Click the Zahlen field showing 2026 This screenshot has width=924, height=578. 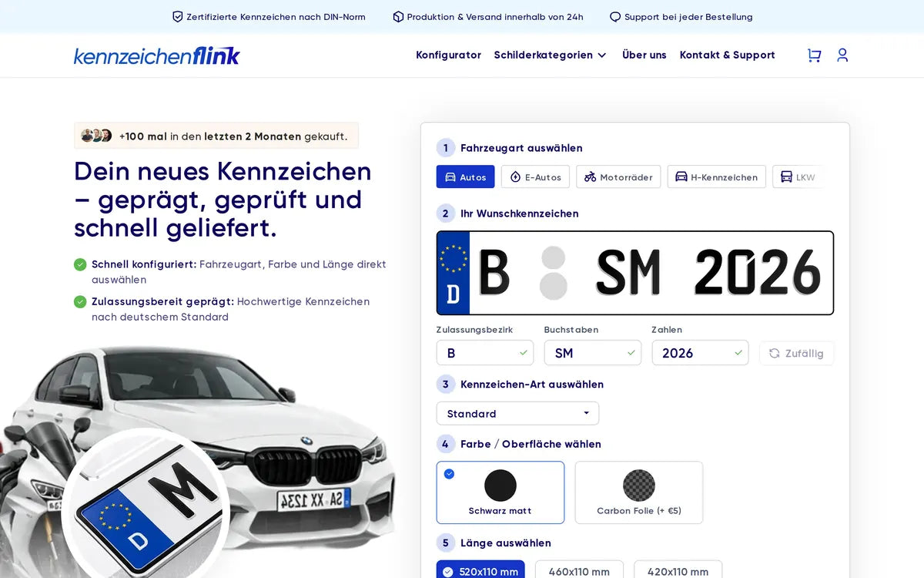(x=700, y=353)
